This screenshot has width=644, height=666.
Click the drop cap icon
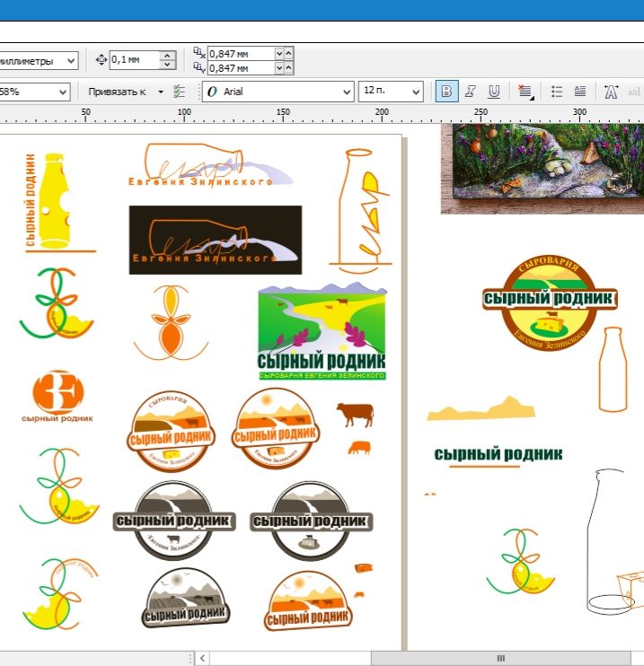(580, 92)
